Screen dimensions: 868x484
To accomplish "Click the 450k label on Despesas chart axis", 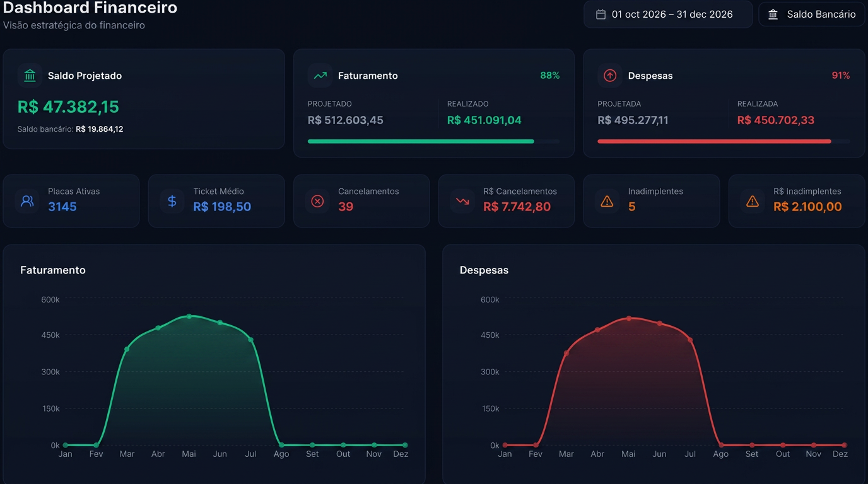I will [490, 335].
